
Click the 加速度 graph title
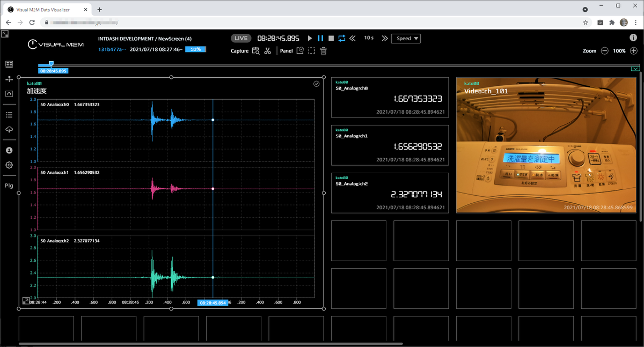[x=36, y=91]
